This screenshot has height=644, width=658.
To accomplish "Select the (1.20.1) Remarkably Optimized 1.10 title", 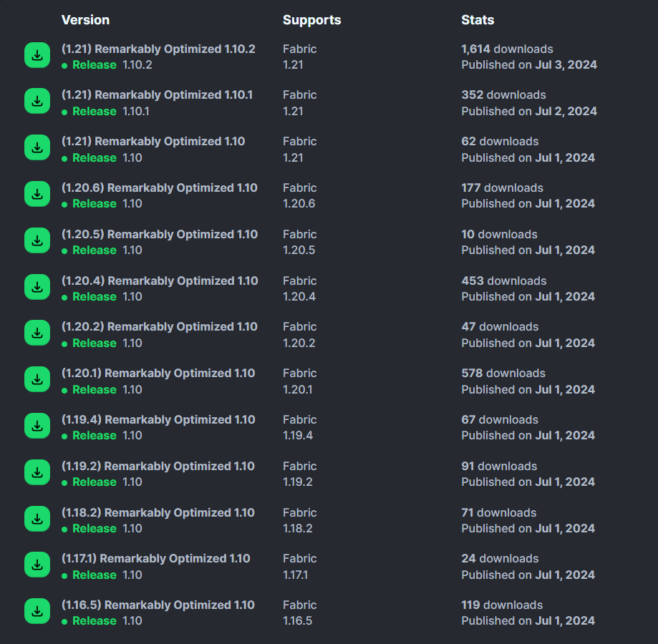I will click(158, 374).
